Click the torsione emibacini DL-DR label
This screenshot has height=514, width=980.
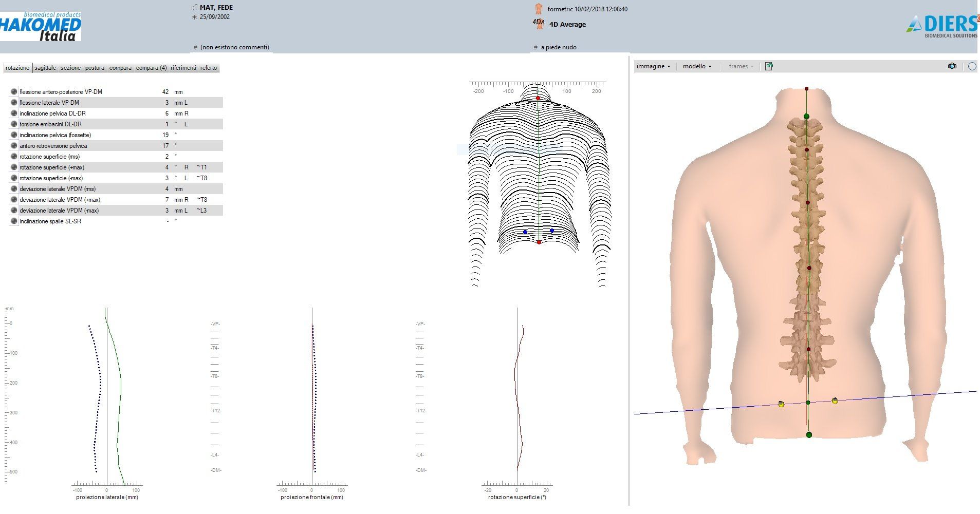(x=50, y=124)
